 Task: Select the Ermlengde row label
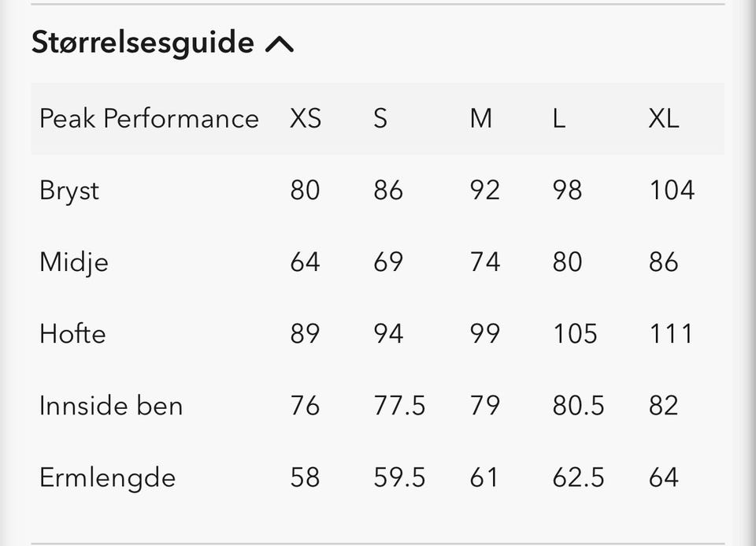pos(107,477)
